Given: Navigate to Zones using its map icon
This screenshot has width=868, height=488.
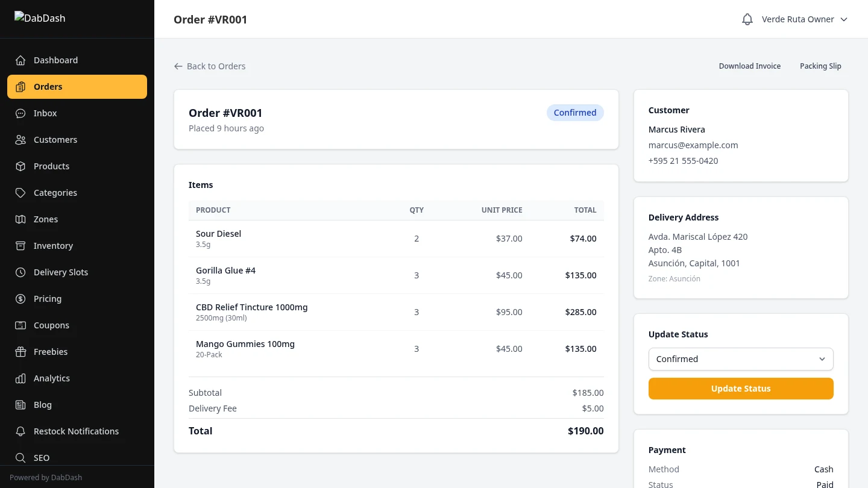Looking at the screenshot, I should (21, 219).
